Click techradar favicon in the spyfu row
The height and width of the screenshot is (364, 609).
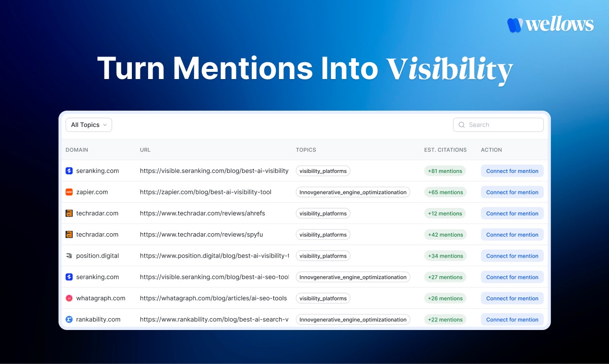click(x=69, y=235)
